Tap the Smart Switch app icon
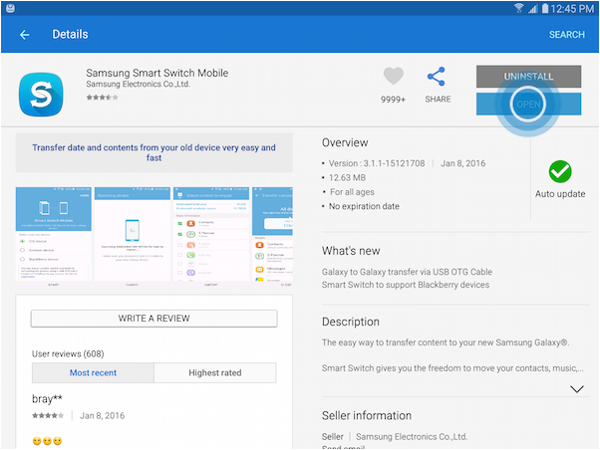 [41, 94]
